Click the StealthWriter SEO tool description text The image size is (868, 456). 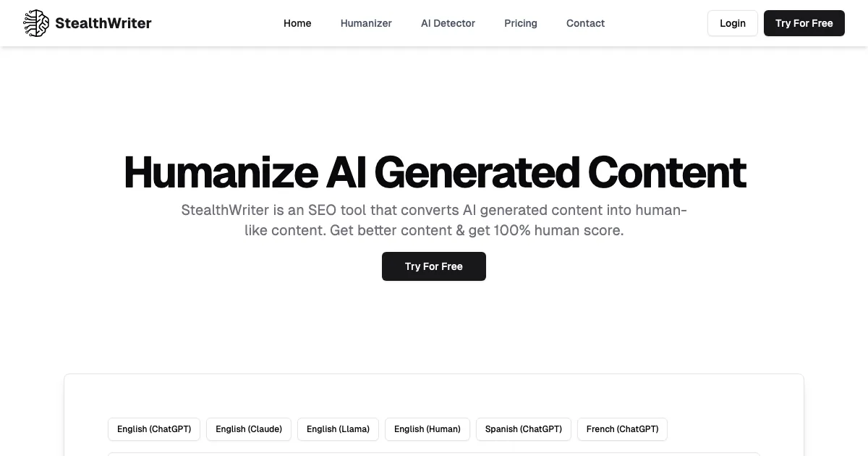coord(434,220)
